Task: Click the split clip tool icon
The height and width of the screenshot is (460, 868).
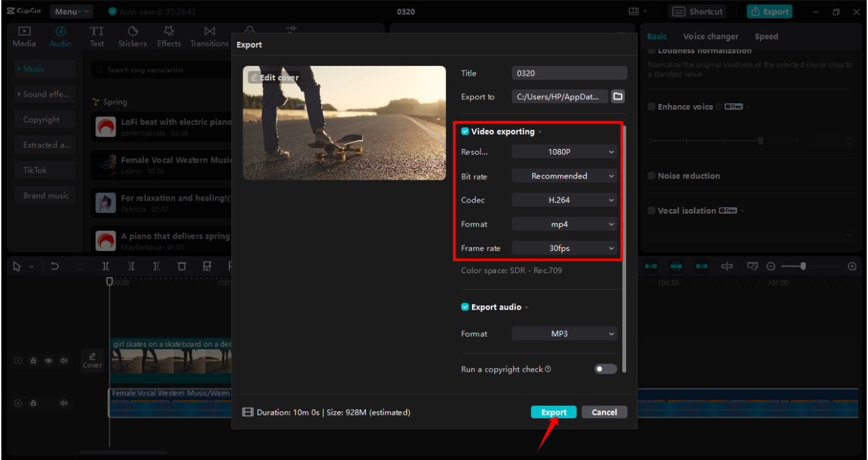Action: (x=106, y=266)
